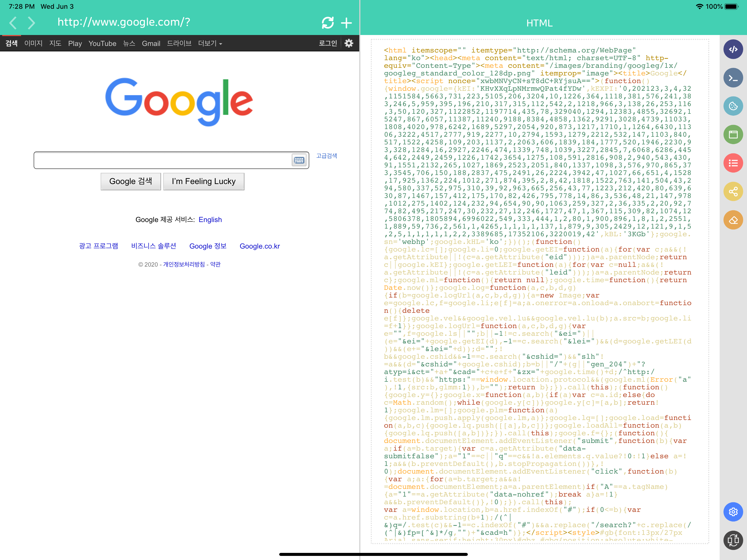Tap the swap panels icon at bottom right
This screenshot has width=747, height=560.
[733, 540]
